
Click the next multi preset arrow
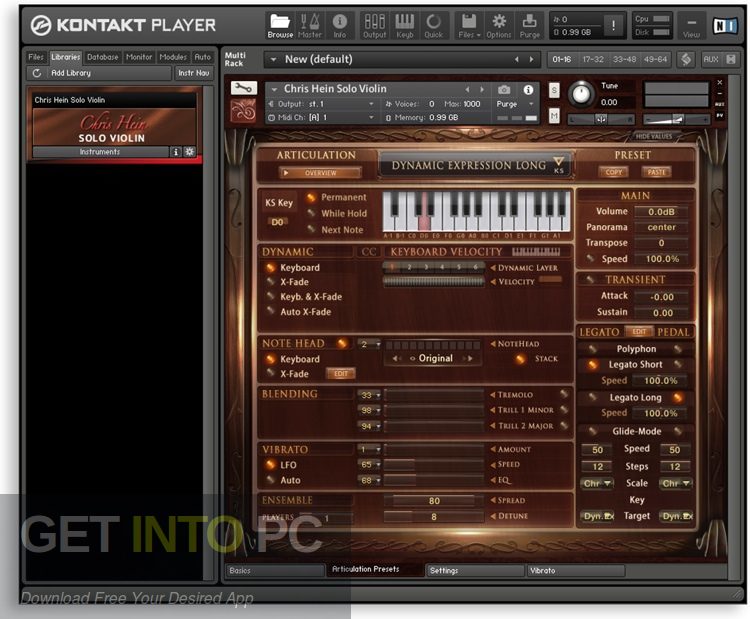click(531, 59)
